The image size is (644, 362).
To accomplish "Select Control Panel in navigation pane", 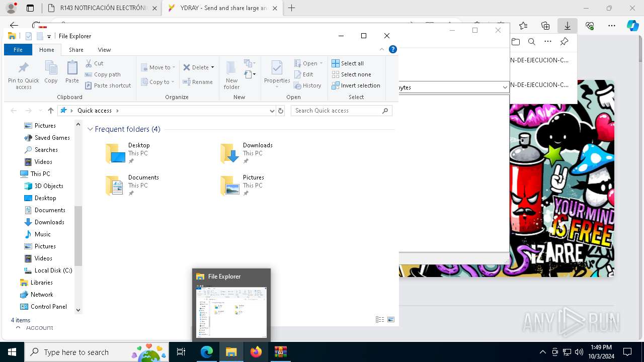I will pyautogui.click(x=43, y=307).
